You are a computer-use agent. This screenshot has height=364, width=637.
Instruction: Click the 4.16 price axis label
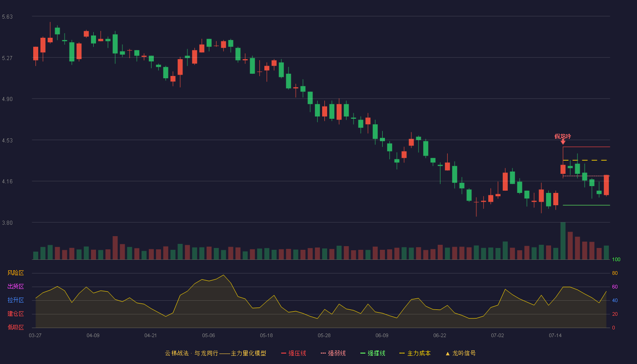[x=7, y=182]
